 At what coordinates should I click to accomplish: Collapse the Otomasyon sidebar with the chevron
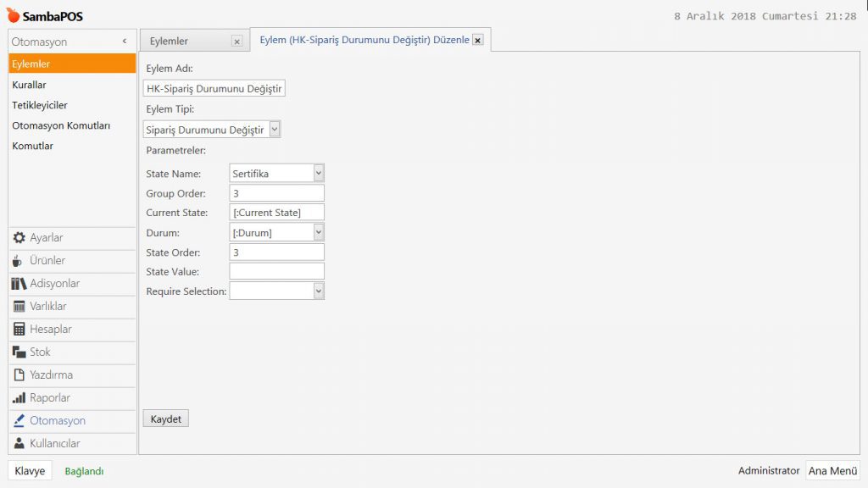click(125, 42)
